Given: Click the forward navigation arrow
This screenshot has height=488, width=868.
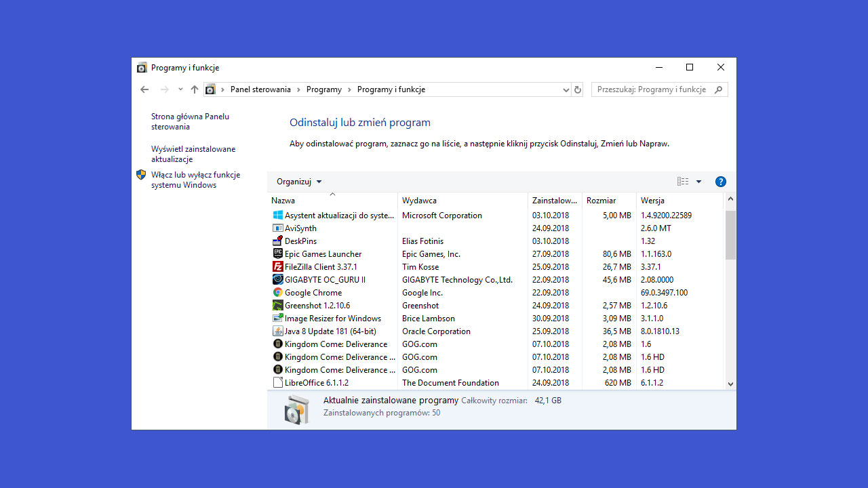Looking at the screenshot, I should 165,89.
